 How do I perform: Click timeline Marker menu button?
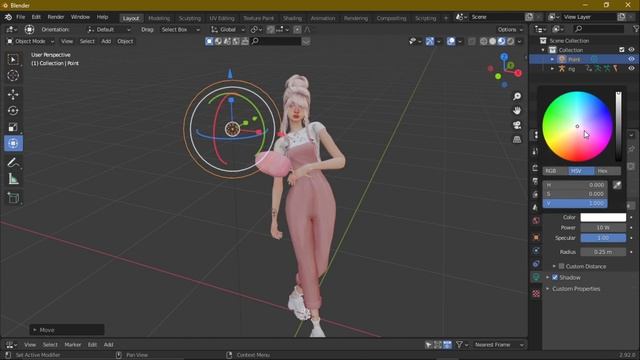[73, 345]
